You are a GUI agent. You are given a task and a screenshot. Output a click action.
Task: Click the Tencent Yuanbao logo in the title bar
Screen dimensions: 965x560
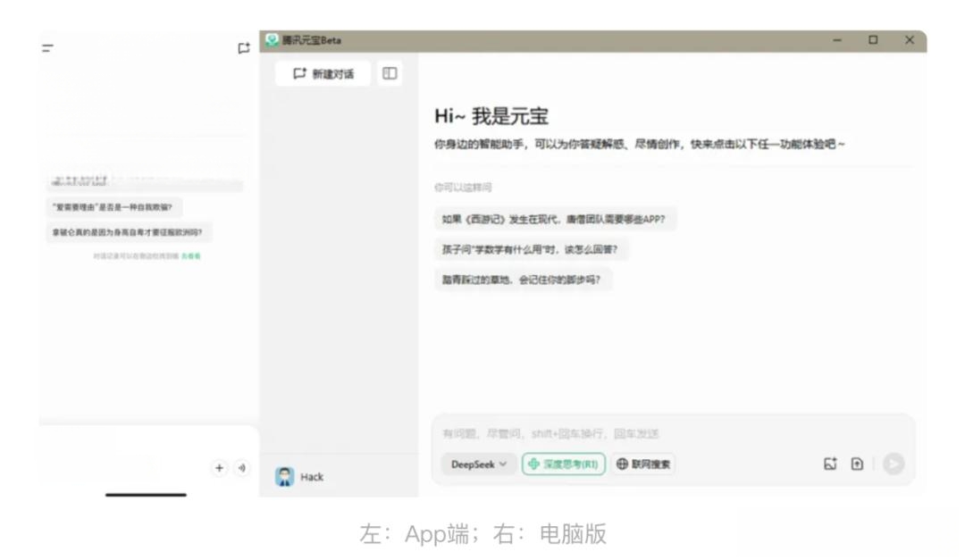pos(272,40)
